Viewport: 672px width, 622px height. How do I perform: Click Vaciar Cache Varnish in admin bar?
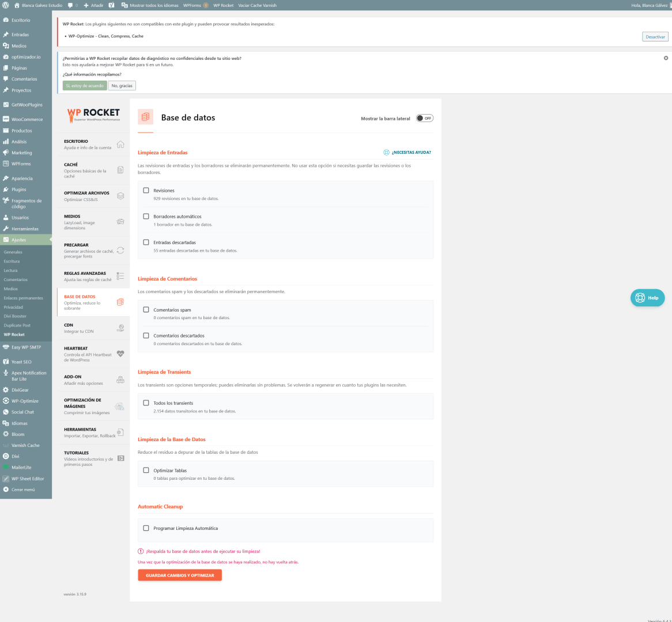click(x=257, y=5)
